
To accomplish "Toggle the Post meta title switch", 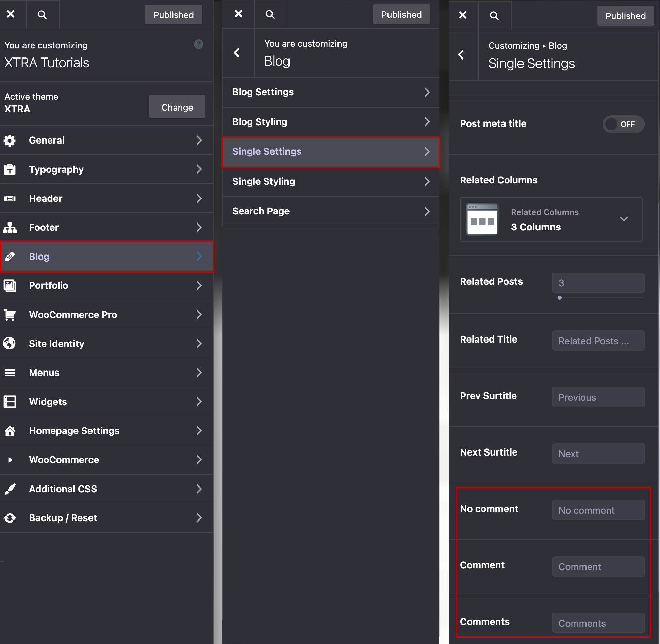I will click(x=623, y=124).
